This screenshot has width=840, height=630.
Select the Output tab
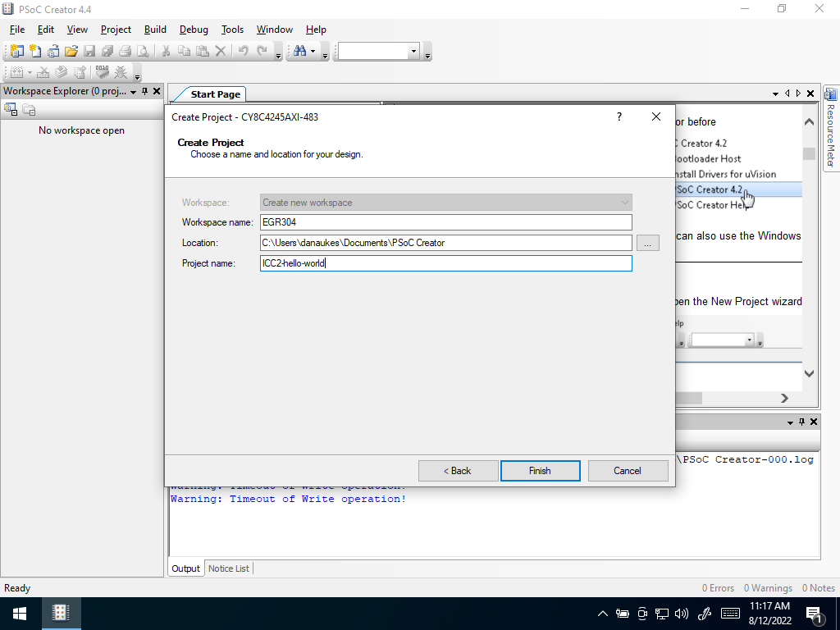[186, 568]
